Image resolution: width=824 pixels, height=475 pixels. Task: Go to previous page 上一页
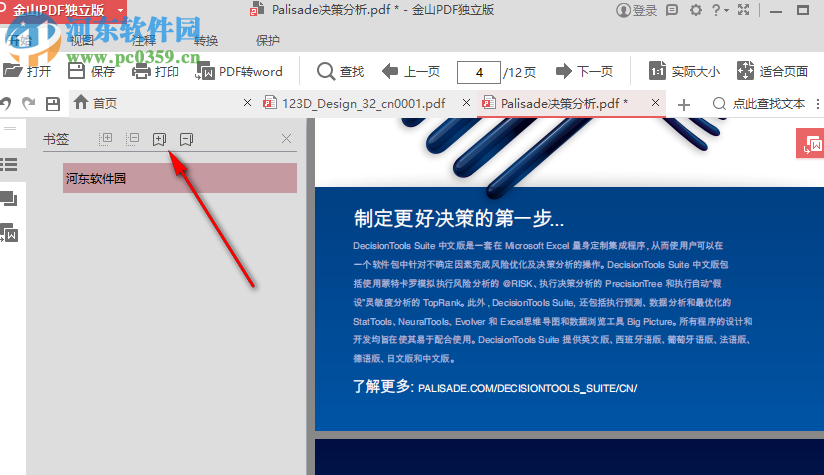pyautogui.click(x=410, y=71)
